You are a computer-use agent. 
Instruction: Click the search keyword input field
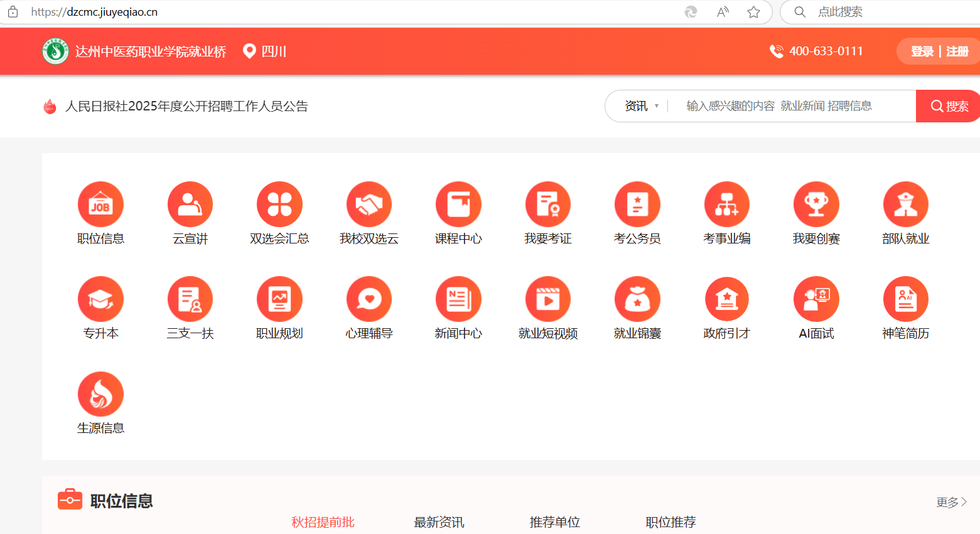click(791, 106)
